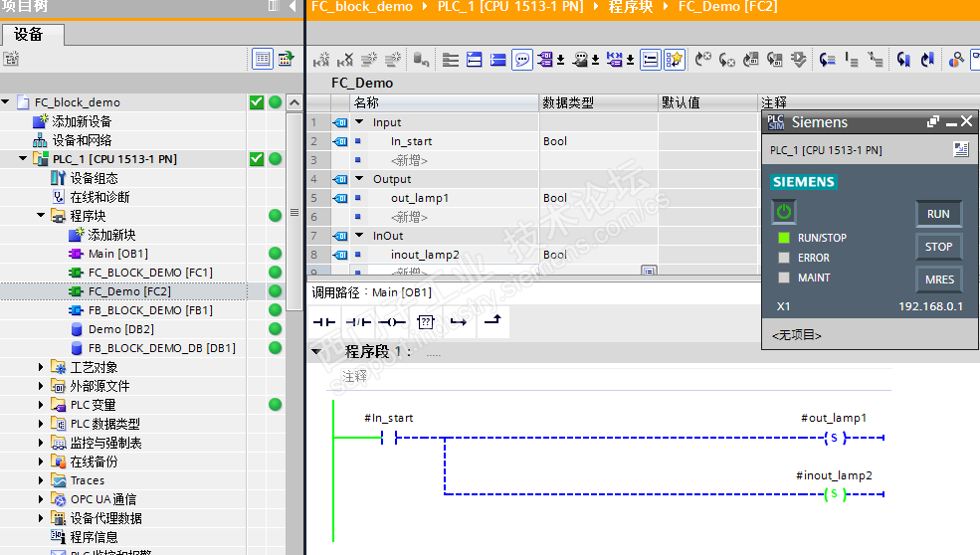This screenshot has height=555, width=980.
Task: Click the insert network toolbar icon
Action: (x=321, y=60)
